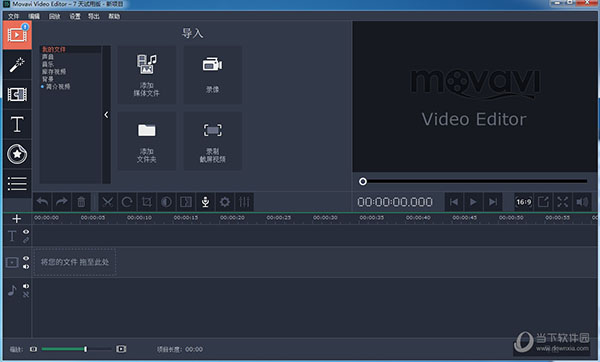This screenshot has height=362, width=600.
Task: Click the preview volume speaker icon
Action: click(x=582, y=202)
